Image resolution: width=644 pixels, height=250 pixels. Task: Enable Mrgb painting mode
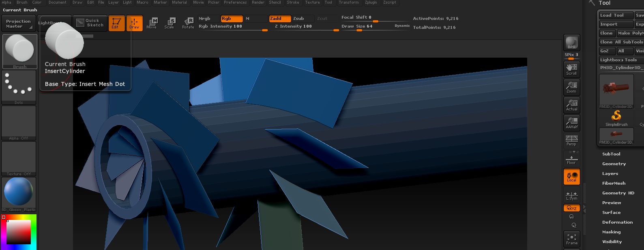208,19
